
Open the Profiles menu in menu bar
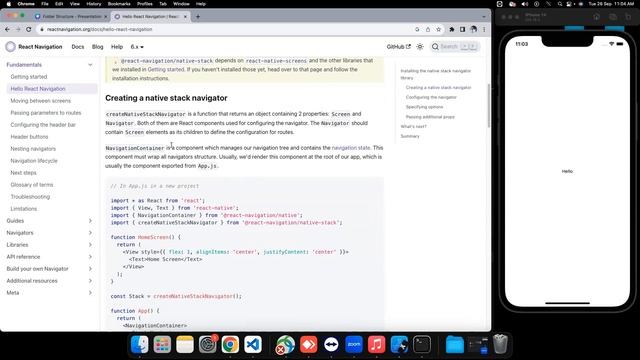(144, 4)
